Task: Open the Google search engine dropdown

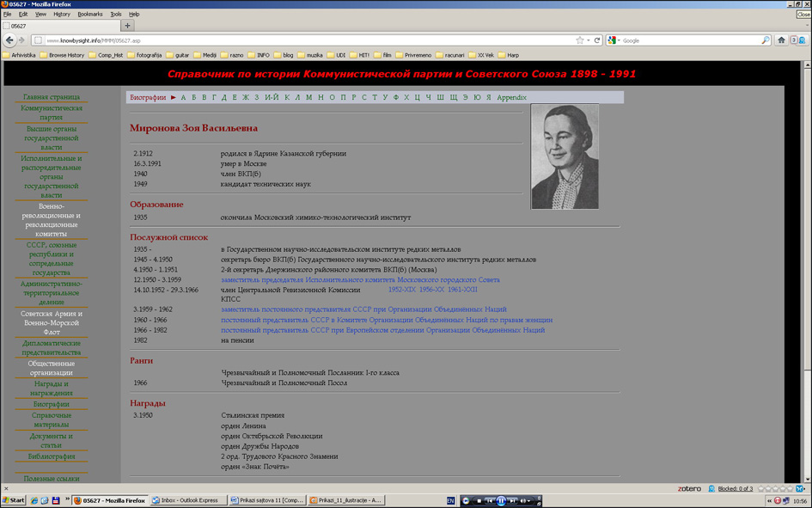Action: click(614, 40)
